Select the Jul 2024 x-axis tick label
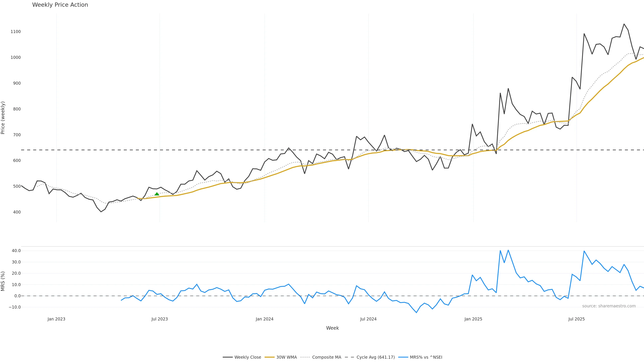The width and height of the screenshot is (644, 362). click(368, 319)
